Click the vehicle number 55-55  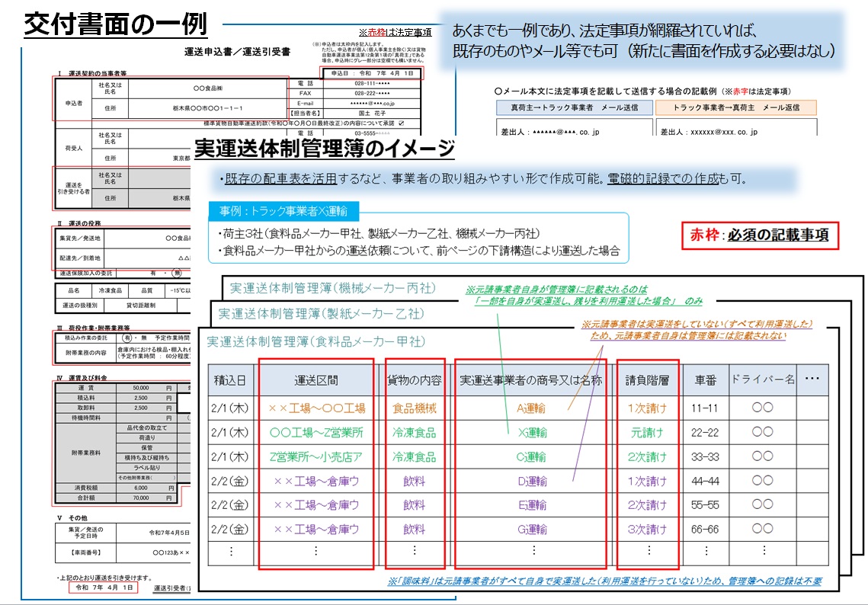point(705,505)
